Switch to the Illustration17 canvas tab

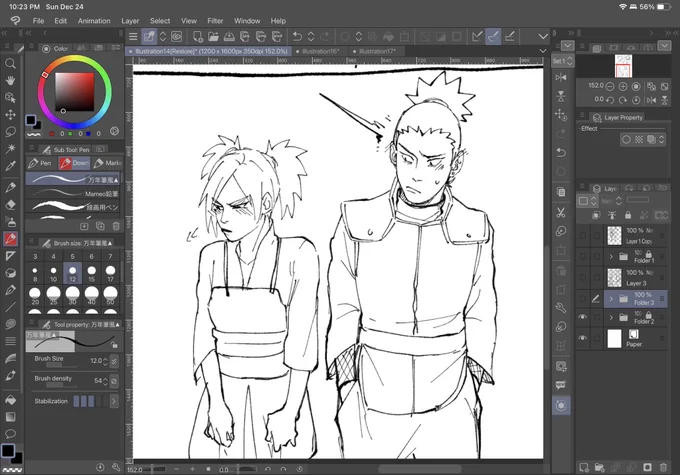pos(377,51)
